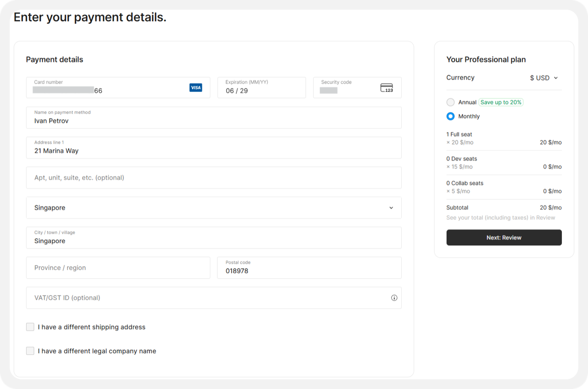This screenshot has width=588, height=389.
Task: Check 'I have a different shipping address'
Action: 30,327
